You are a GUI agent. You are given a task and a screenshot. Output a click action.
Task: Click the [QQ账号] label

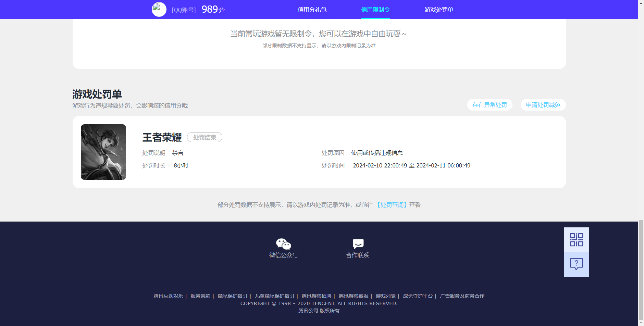click(184, 10)
